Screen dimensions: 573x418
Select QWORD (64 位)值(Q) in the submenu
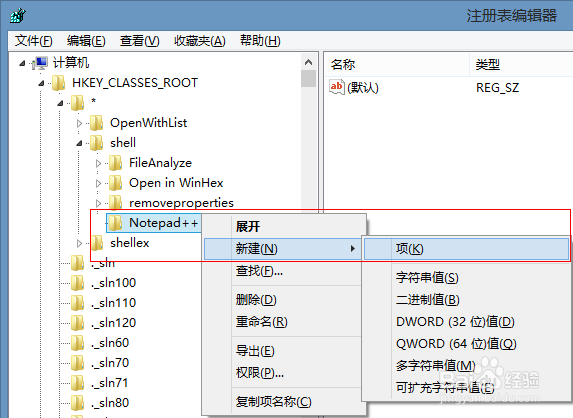(467, 344)
